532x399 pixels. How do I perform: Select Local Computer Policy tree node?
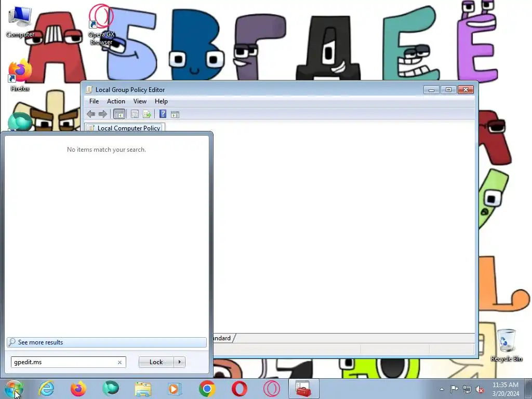pyautogui.click(x=125, y=128)
